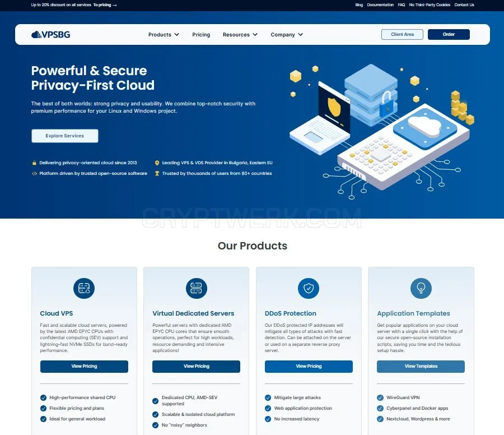Click 'Up to 20% discount on all services' text

61,5
